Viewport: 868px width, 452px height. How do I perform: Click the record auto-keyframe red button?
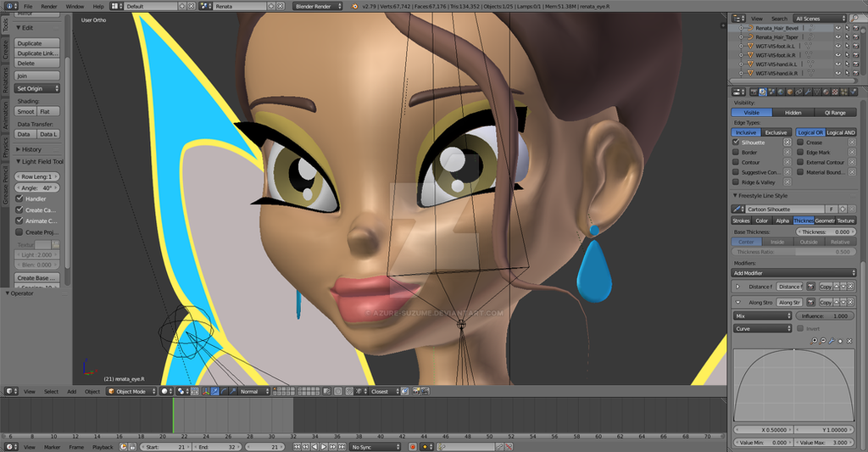[413, 446]
